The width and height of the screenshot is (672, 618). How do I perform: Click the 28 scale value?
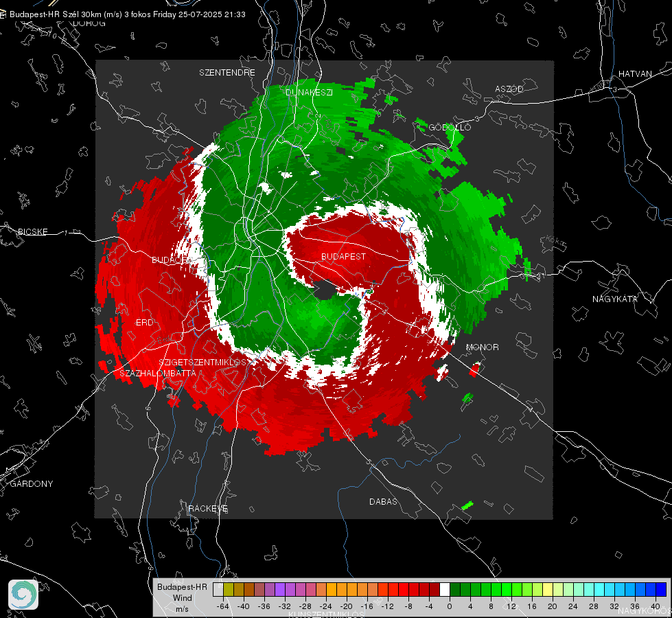click(x=594, y=606)
